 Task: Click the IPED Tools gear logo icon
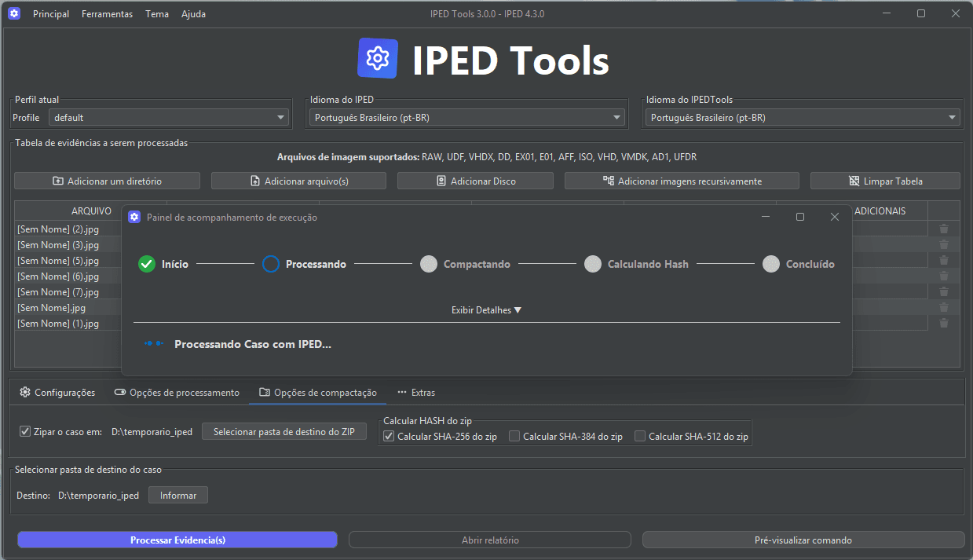tap(378, 59)
